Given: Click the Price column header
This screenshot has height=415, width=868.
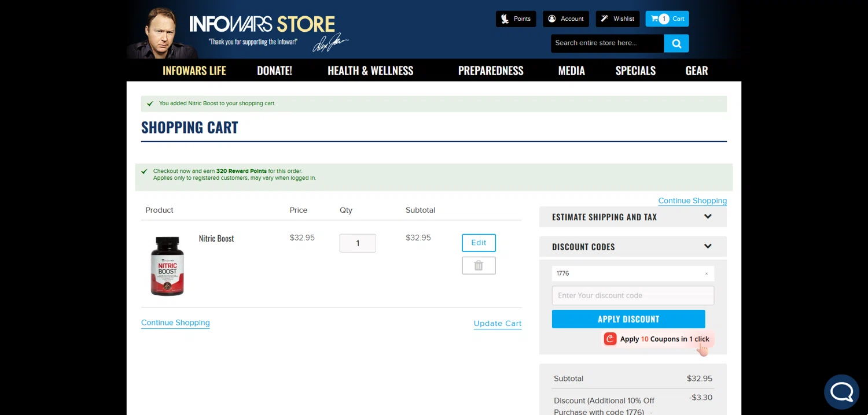Looking at the screenshot, I should point(299,210).
